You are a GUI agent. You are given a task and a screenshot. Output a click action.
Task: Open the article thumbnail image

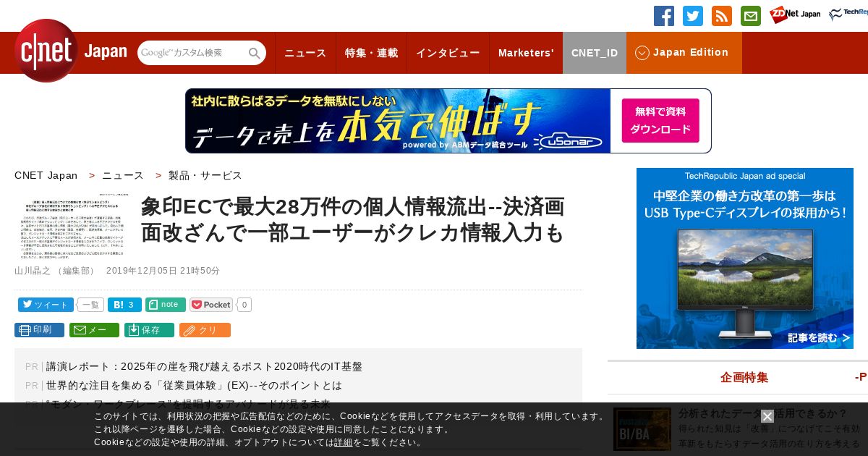[72, 227]
